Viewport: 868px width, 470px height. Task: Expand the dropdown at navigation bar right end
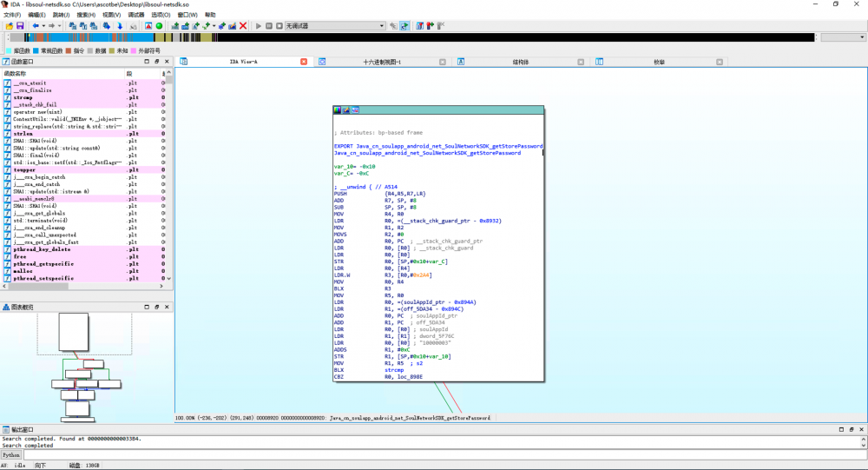click(x=860, y=37)
